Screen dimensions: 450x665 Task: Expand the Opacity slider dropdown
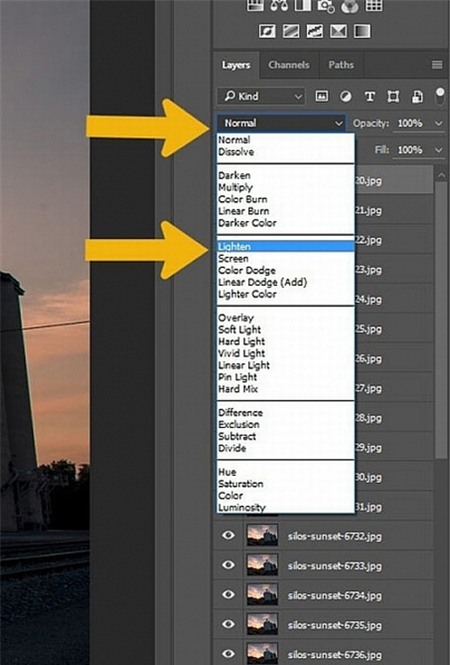point(439,123)
